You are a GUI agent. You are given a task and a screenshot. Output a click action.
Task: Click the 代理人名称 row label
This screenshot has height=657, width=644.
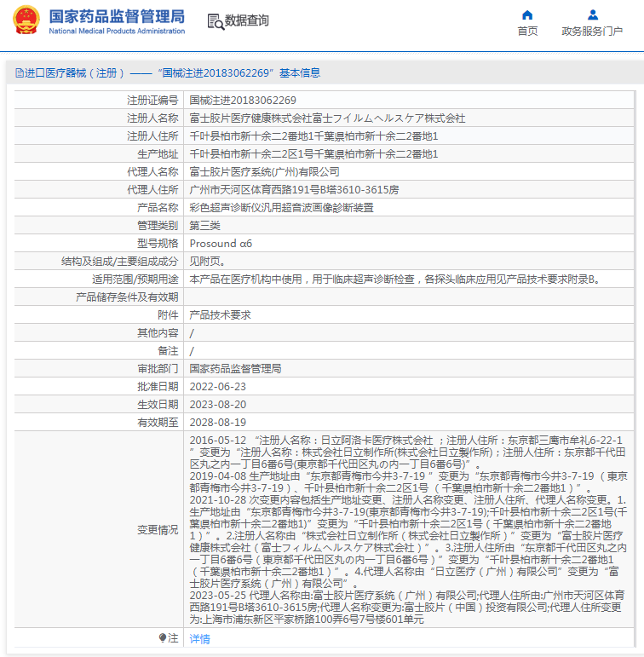pyautogui.click(x=152, y=172)
